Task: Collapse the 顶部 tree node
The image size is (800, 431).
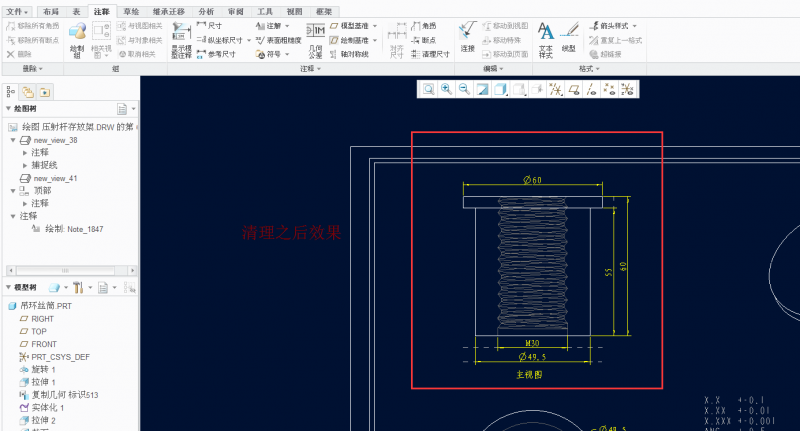Action: tap(13, 191)
